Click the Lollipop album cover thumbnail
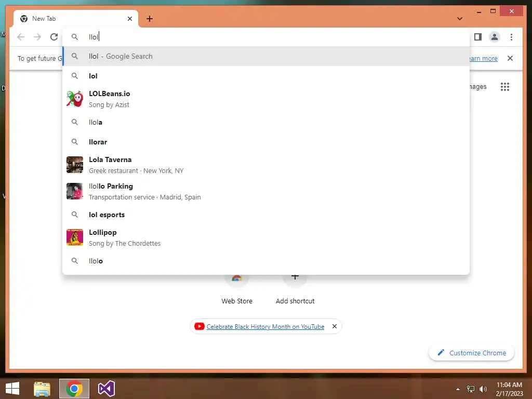This screenshot has height=399, width=532. pyautogui.click(x=75, y=237)
